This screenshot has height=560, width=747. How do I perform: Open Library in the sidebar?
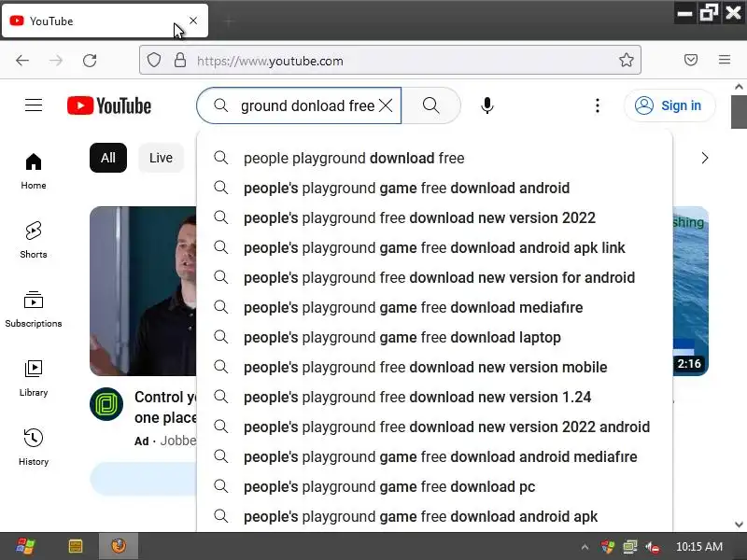point(34,378)
